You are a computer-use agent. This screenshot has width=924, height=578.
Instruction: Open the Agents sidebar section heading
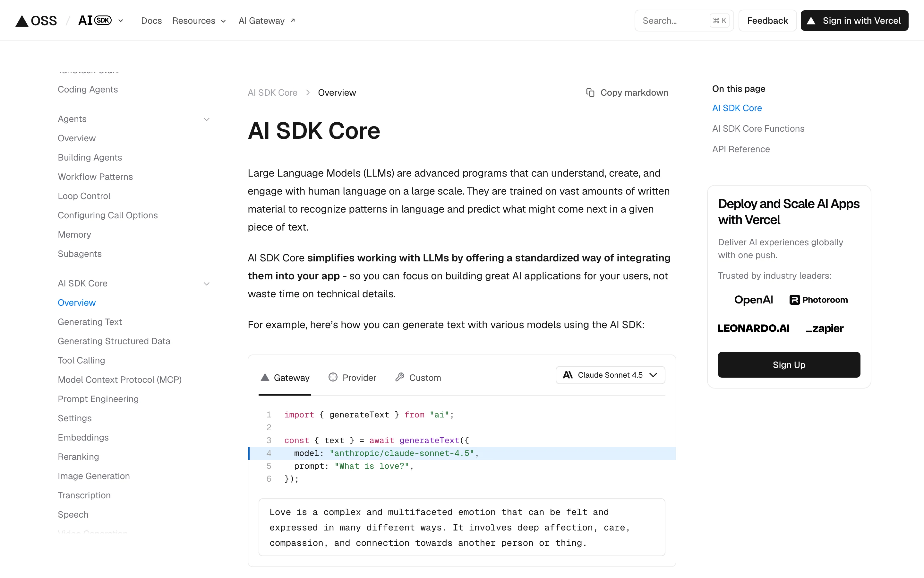pyautogui.click(x=72, y=119)
